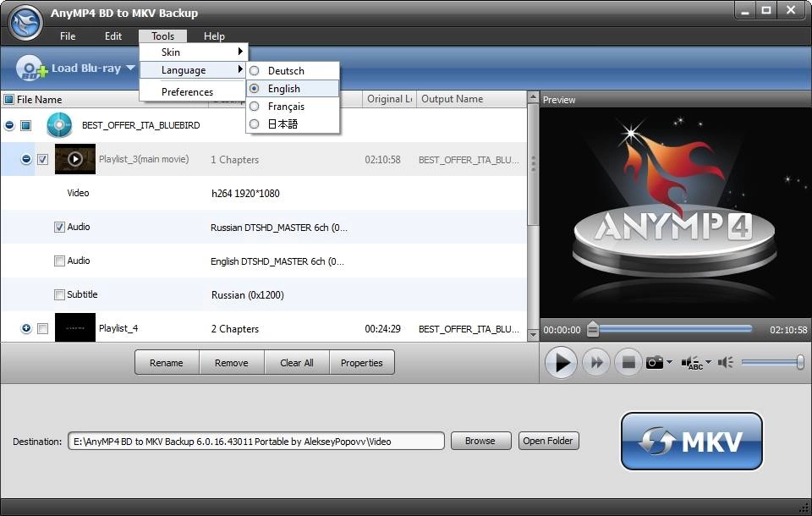This screenshot has width=812, height=516.
Task: Click the Russian (0x1200) subtitle text
Action: pos(248,294)
